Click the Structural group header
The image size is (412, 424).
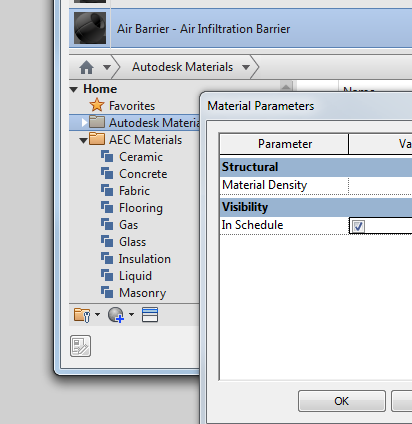coord(316,167)
